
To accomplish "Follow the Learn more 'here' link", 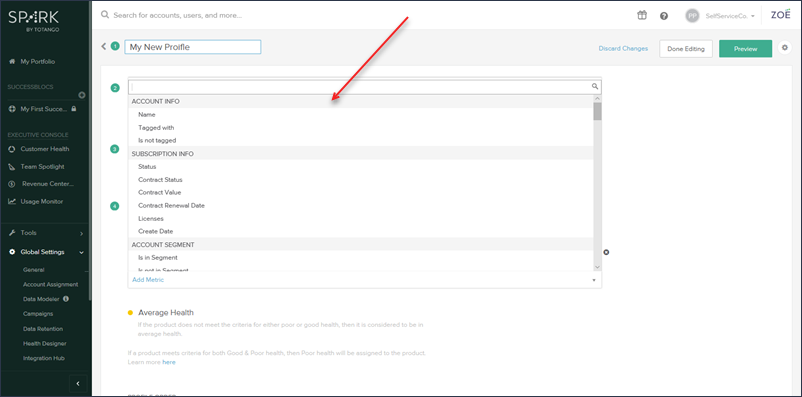I will (x=169, y=362).
